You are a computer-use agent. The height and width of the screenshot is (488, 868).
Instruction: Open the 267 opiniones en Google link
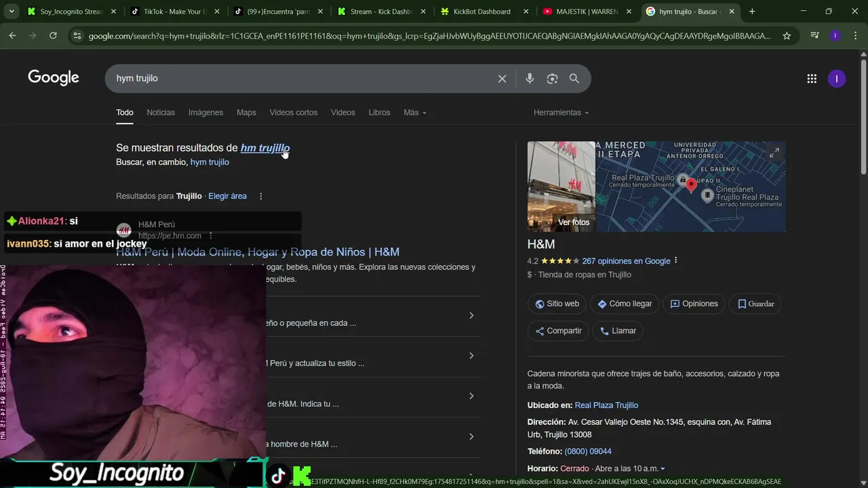[x=626, y=261]
